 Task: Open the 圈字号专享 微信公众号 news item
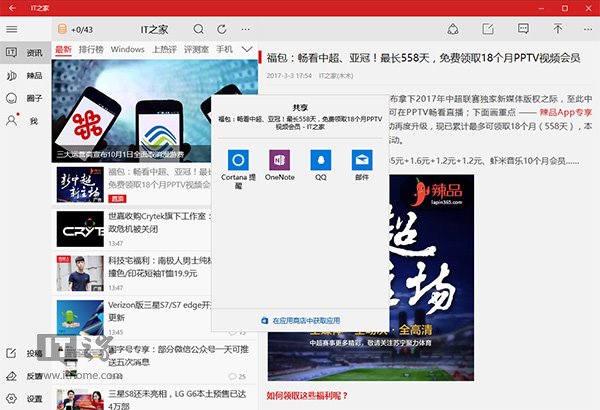tap(155, 362)
